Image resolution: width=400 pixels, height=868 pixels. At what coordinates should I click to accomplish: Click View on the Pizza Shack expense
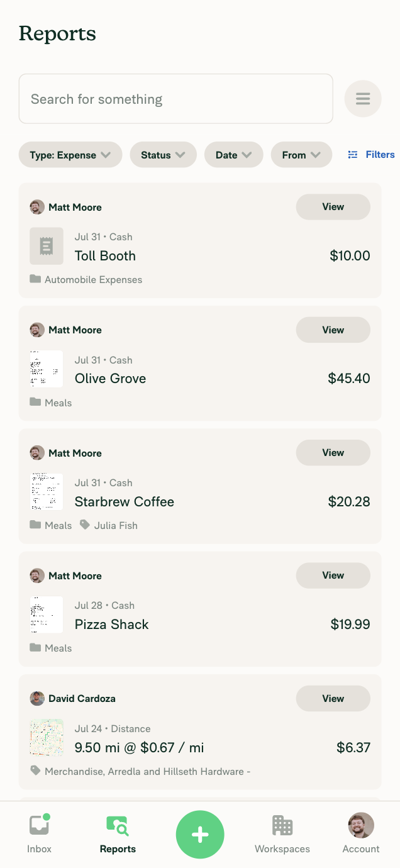[333, 576]
